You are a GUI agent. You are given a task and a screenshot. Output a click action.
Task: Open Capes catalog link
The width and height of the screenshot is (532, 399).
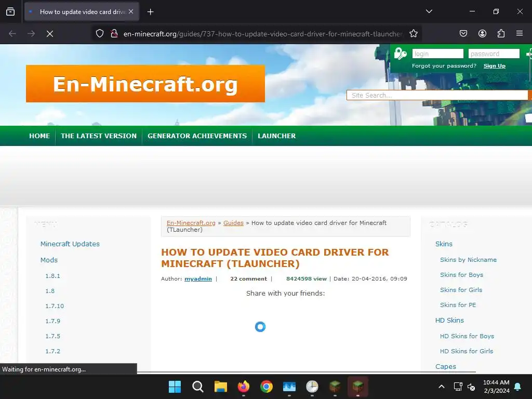tap(445, 366)
